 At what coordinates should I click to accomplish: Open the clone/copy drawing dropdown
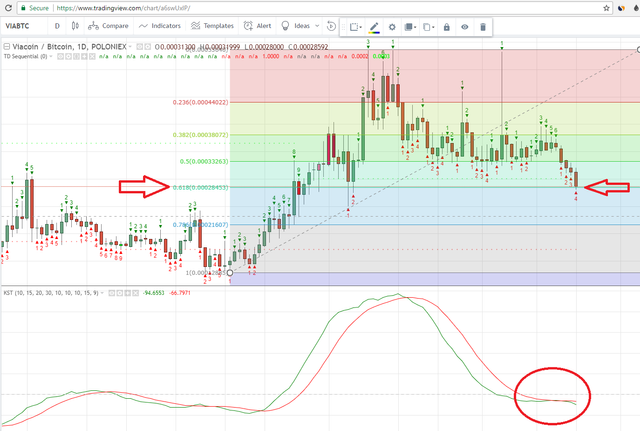(x=429, y=27)
